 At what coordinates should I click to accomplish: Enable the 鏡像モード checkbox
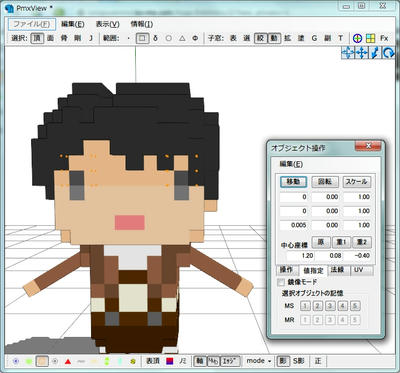pyautogui.click(x=281, y=282)
